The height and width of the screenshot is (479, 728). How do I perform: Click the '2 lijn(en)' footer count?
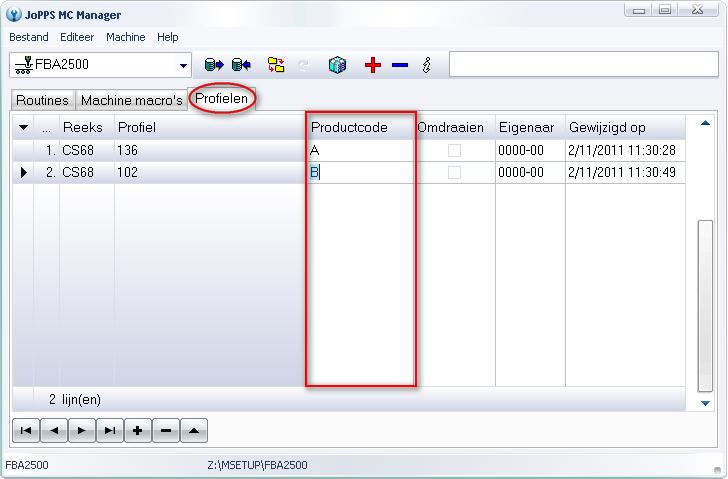point(75,400)
